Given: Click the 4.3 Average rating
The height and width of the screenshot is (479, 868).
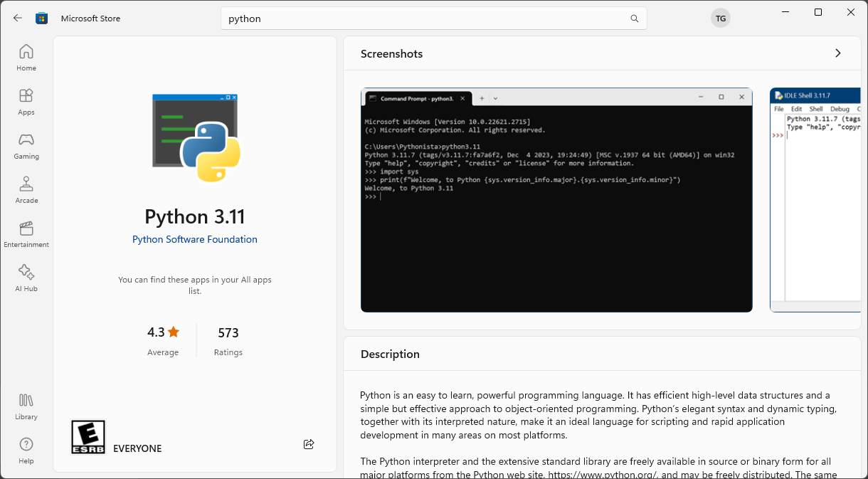Looking at the screenshot, I should pyautogui.click(x=163, y=341).
